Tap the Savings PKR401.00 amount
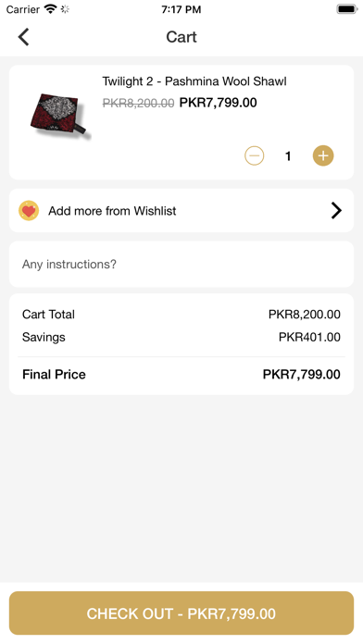Viewport: 363px width, 644px height. 309,337
